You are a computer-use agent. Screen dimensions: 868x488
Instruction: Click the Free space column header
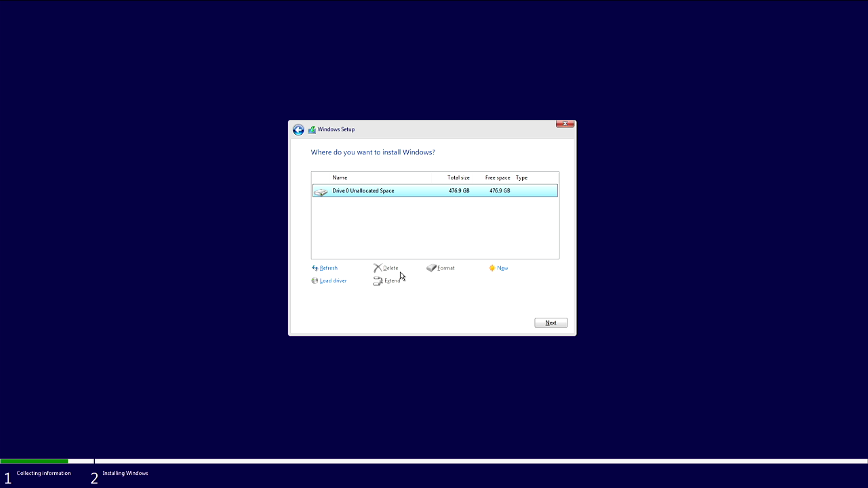point(497,178)
